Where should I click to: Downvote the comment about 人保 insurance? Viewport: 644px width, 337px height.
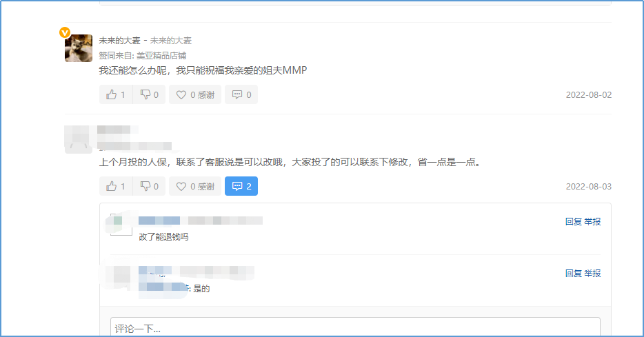click(x=149, y=186)
